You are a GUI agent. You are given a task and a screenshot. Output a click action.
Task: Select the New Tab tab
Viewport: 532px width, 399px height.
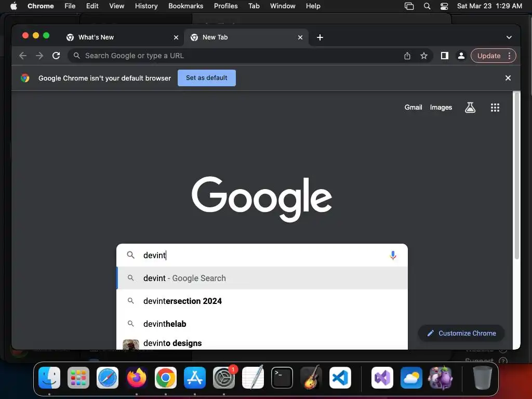coord(246,37)
